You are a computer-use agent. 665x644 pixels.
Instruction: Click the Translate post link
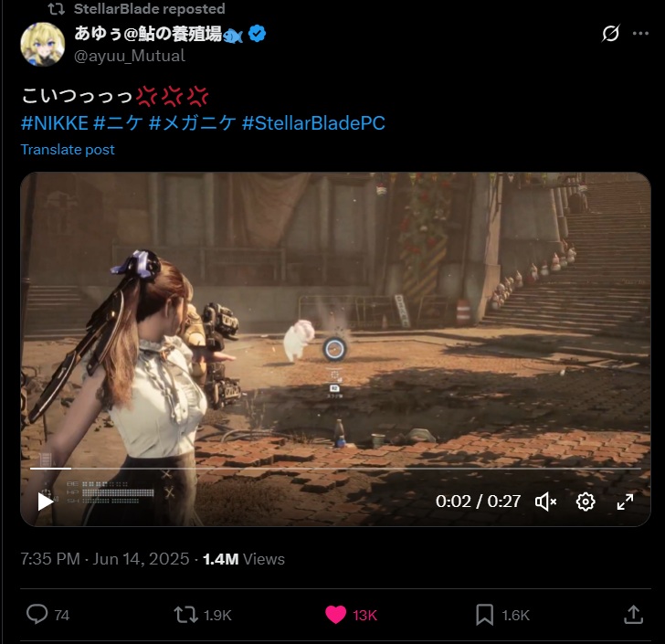[68, 149]
